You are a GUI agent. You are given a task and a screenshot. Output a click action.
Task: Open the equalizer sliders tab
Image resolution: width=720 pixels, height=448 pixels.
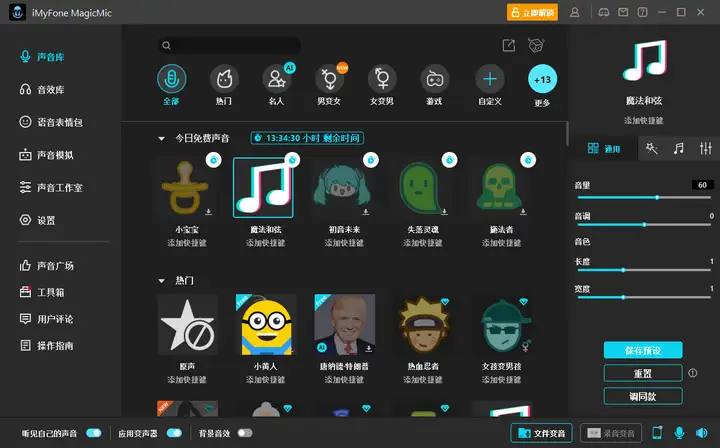point(706,148)
